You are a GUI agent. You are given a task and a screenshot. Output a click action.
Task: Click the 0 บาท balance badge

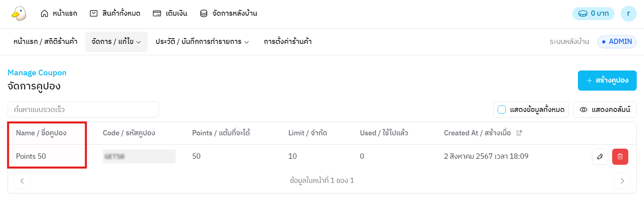tap(593, 14)
